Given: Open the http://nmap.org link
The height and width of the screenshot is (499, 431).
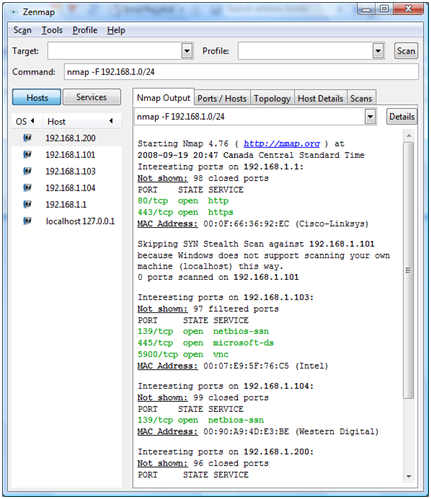Looking at the screenshot, I should (x=282, y=144).
